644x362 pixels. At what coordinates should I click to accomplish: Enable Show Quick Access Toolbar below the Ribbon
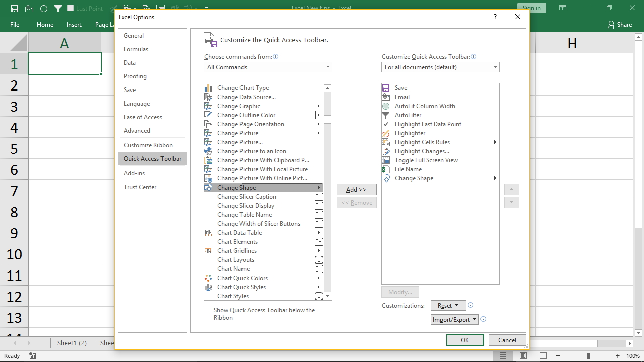click(207, 310)
